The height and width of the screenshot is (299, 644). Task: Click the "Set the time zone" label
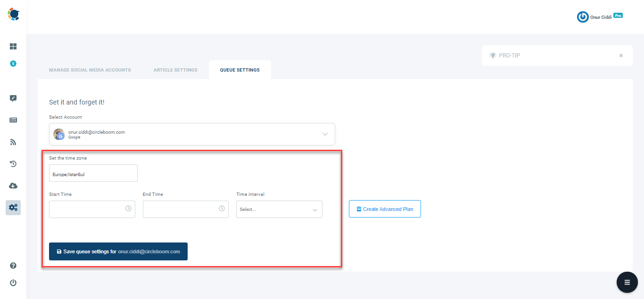coord(68,158)
